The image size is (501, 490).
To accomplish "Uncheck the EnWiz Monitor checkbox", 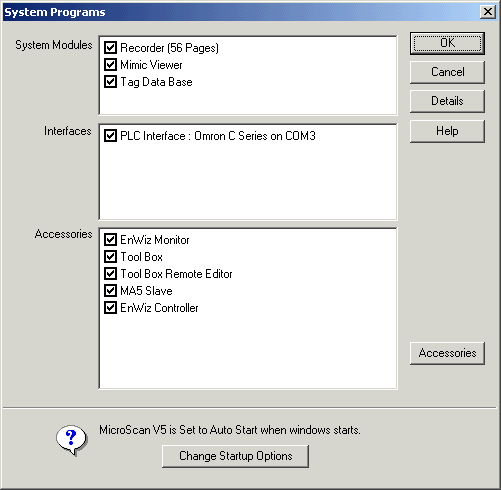I will coord(110,240).
